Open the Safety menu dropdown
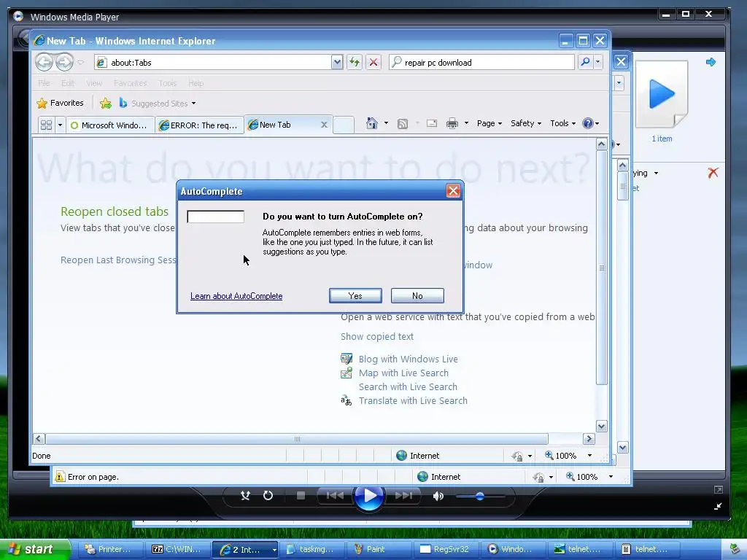This screenshot has height=560, width=747. [526, 123]
